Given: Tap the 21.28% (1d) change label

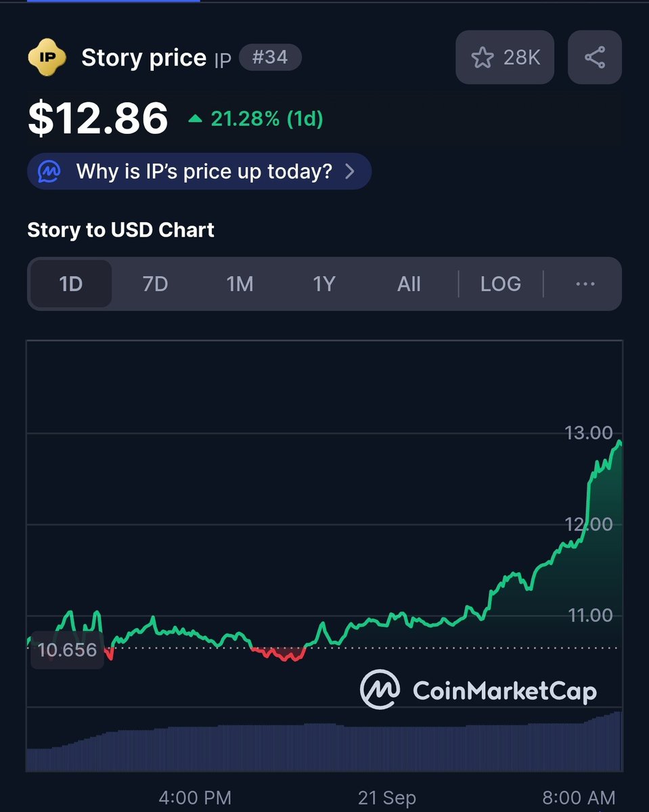Looking at the screenshot, I should (267, 119).
